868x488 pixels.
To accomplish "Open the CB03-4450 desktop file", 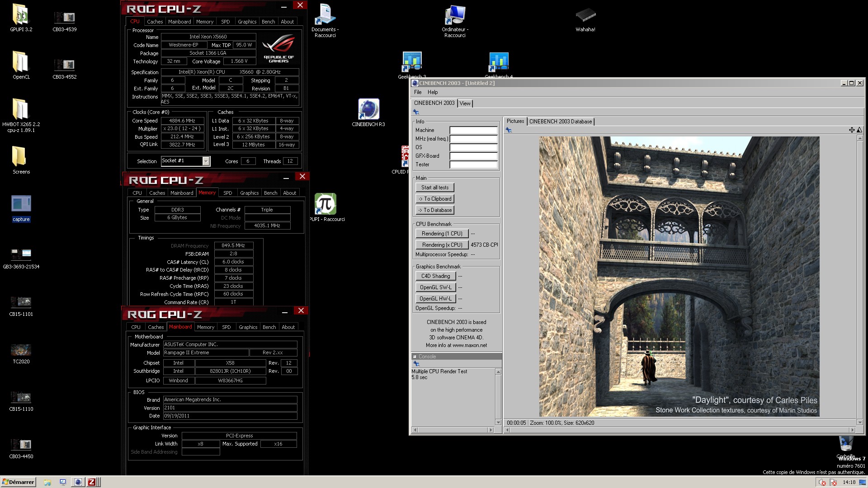I will pyautogui.click(x=21, y=447).
